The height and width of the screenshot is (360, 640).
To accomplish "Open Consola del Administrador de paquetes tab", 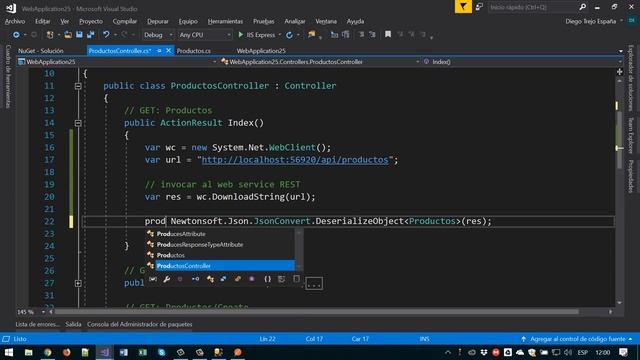I will (x=140, y=324).
